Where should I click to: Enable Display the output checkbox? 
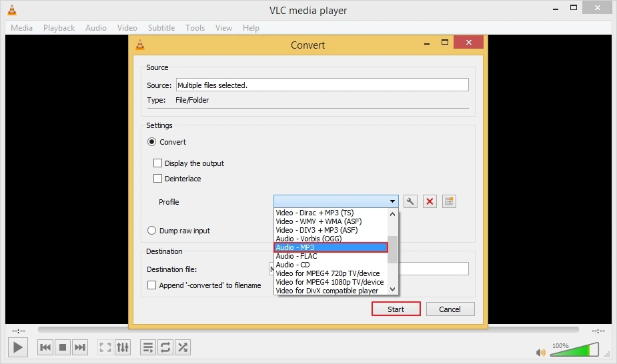tap(157, 163)
